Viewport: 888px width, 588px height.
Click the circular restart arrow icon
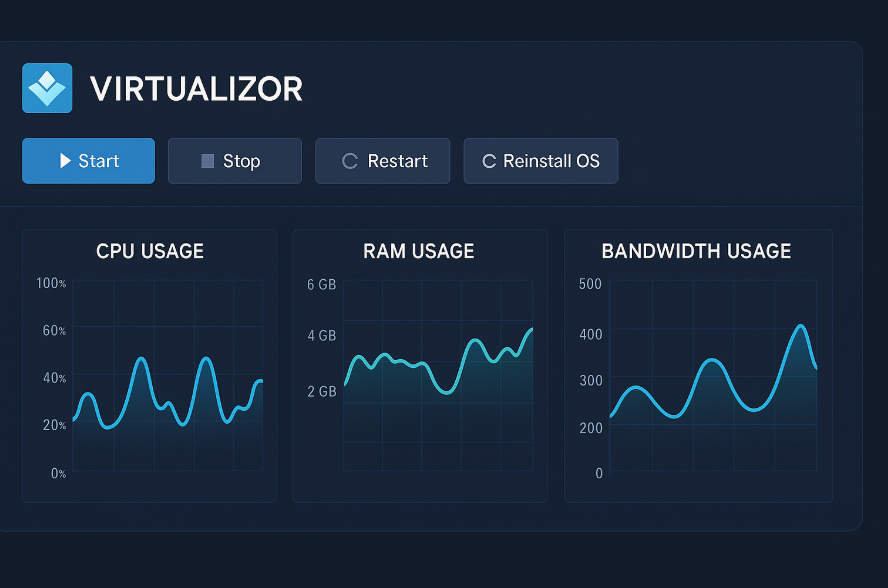(x=349, y=160)
